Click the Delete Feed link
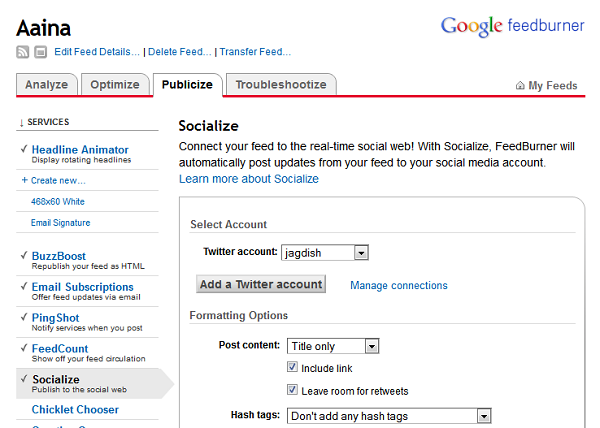The image size is (600, 428). click(x=179, y=52)
